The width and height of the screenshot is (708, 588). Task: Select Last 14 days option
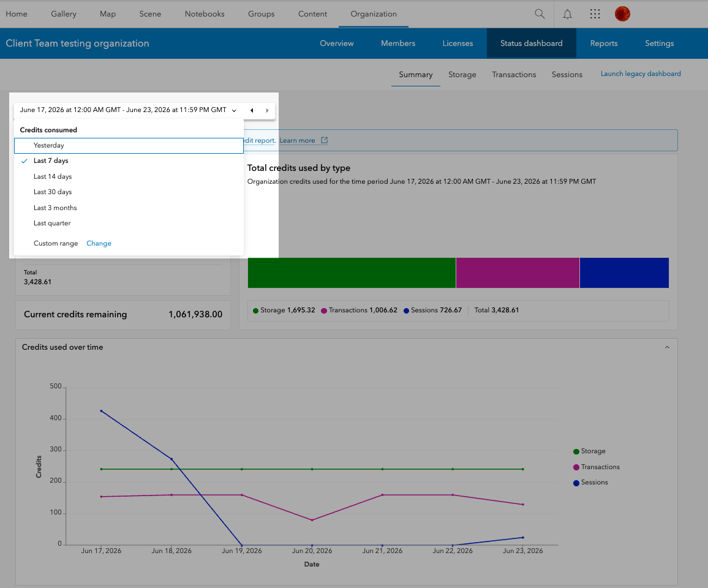coord(129,176)
